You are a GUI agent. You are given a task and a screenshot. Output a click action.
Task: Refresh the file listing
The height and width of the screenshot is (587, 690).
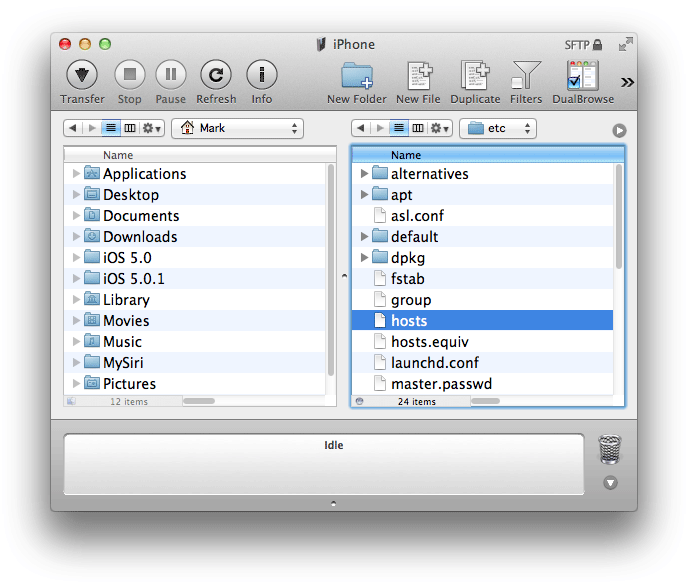click(216, 75)
